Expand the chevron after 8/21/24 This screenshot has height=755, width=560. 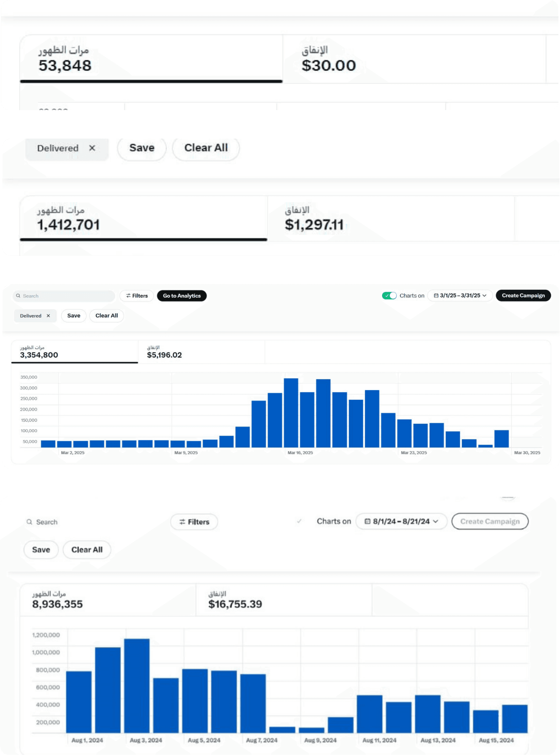point(435,521)
